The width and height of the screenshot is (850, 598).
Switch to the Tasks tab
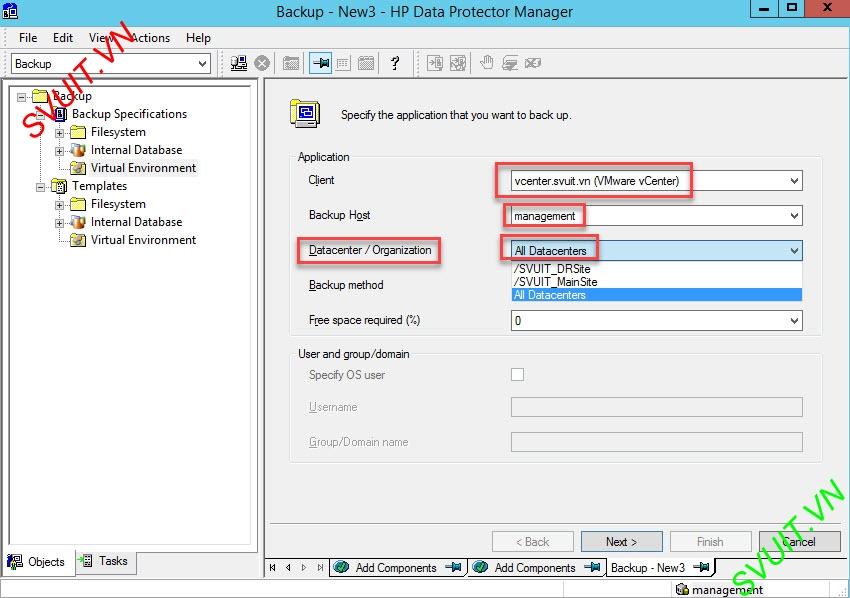coord(105,561)
